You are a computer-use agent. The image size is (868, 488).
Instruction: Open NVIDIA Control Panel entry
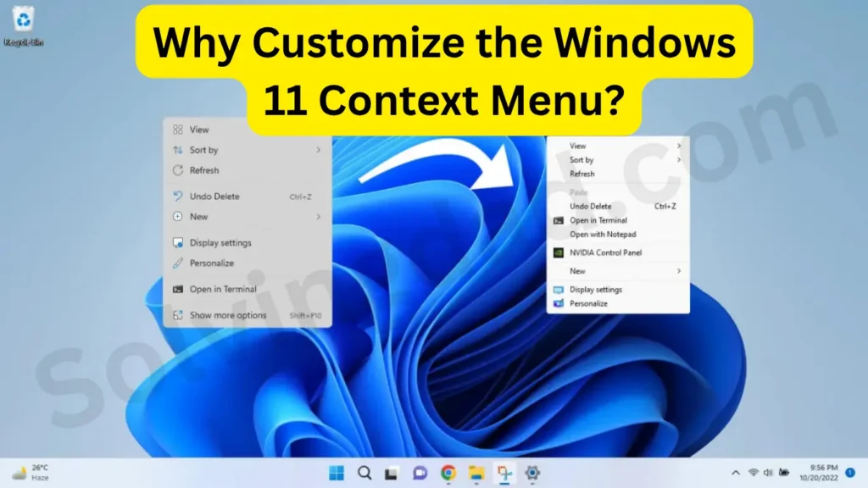click(x=618, y=252)
